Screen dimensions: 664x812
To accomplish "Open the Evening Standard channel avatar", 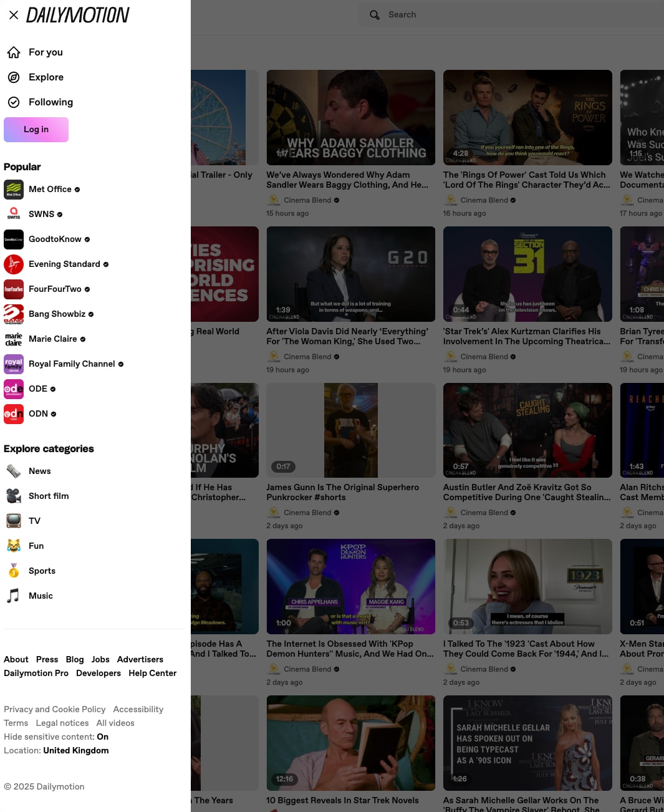I will click(14, 264).
